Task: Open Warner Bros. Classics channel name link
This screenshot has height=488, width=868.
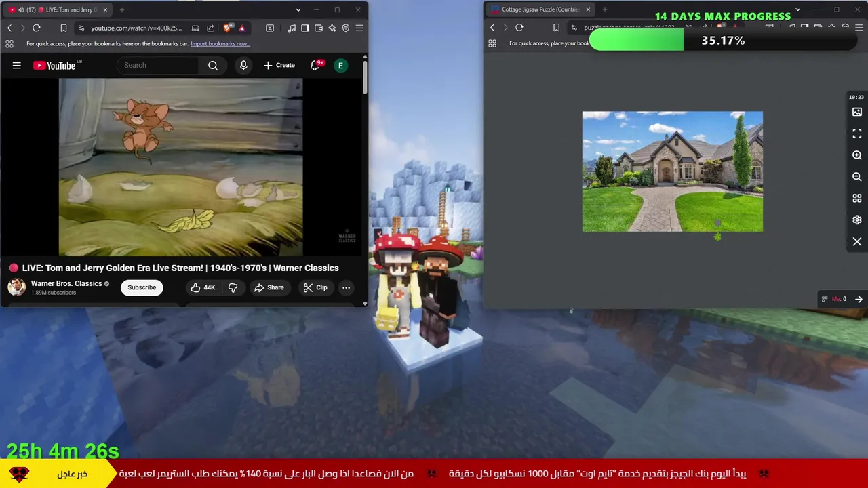Action: coord(66,283)
